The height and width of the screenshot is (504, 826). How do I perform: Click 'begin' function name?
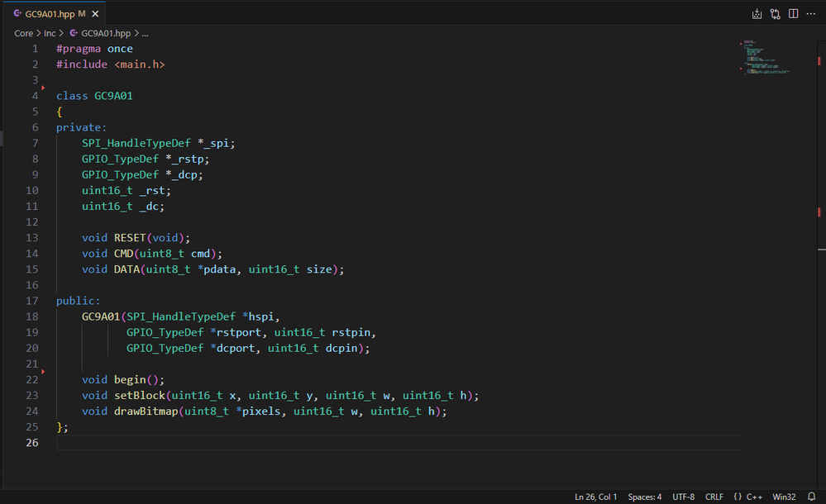(130, 380)
